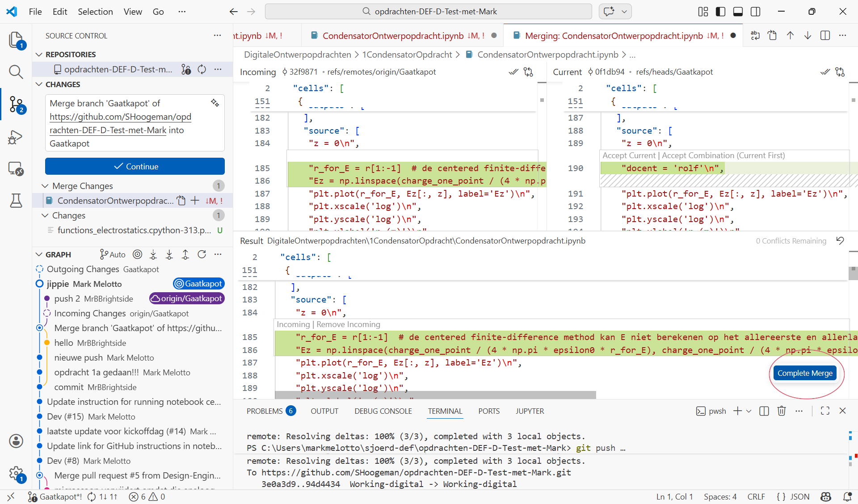Collapse the Merge Changes group

45,186
